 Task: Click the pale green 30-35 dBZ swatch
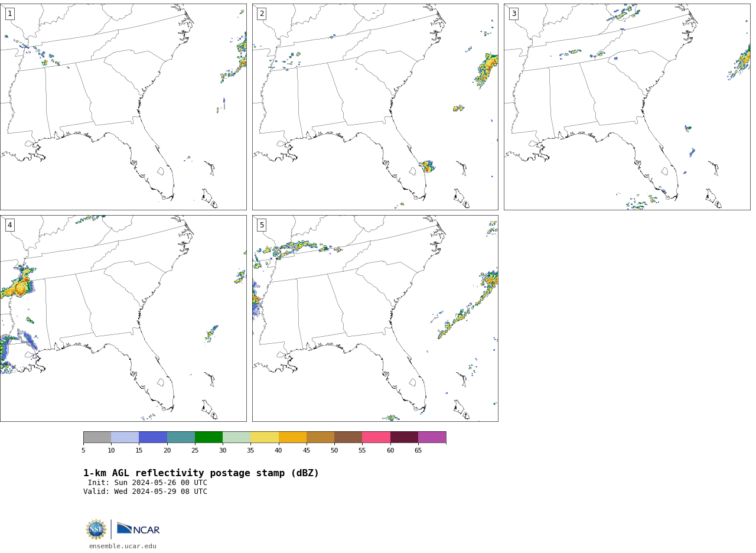tap(236, 437)
